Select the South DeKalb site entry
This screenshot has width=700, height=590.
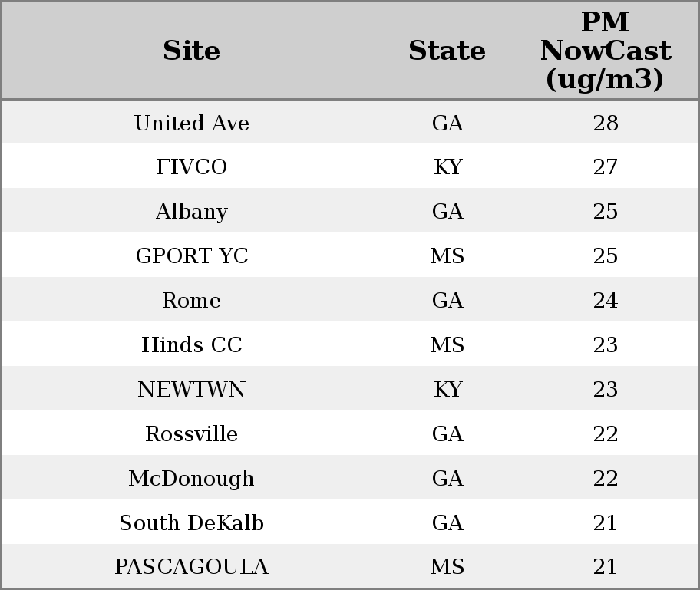(x=191, y=523)
